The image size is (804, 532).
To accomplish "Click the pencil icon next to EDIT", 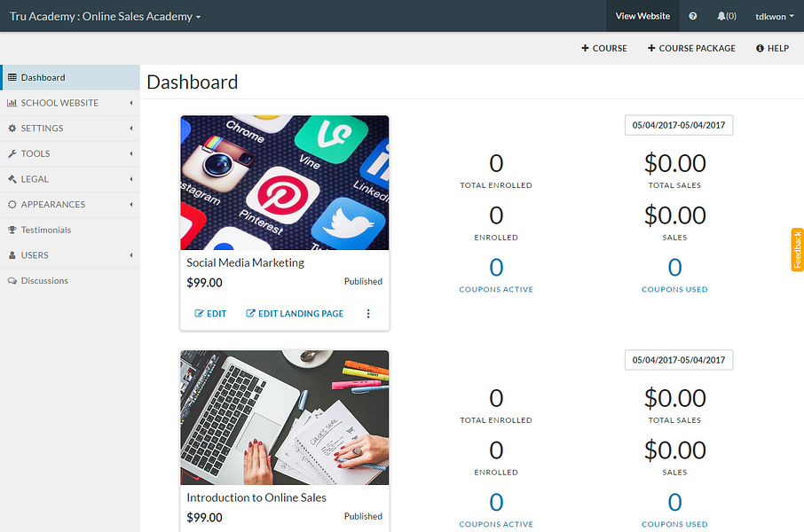I will tap(199, 313).
